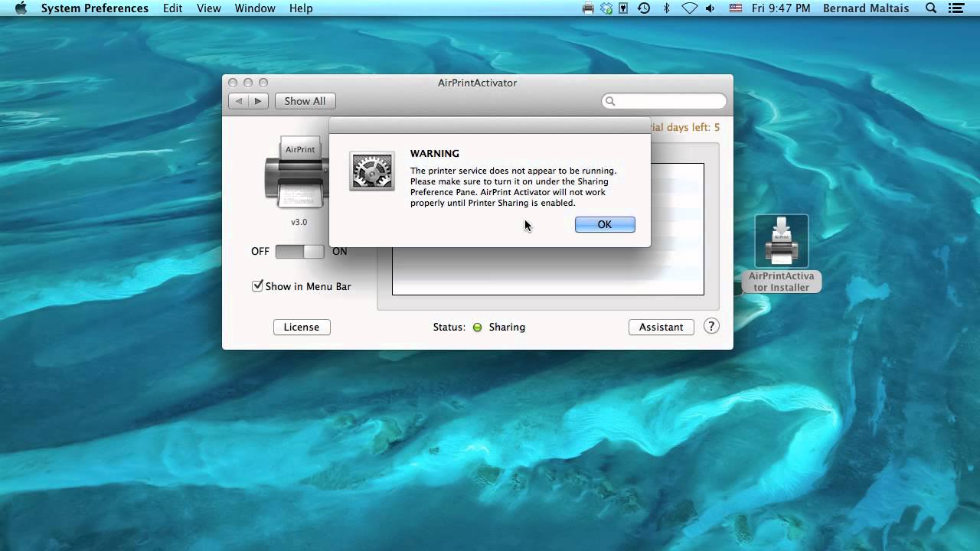The width and height of the screenshot is (980, 551).
Task: Open the Wi-Fi status menu
Action: tap(689, 8)
